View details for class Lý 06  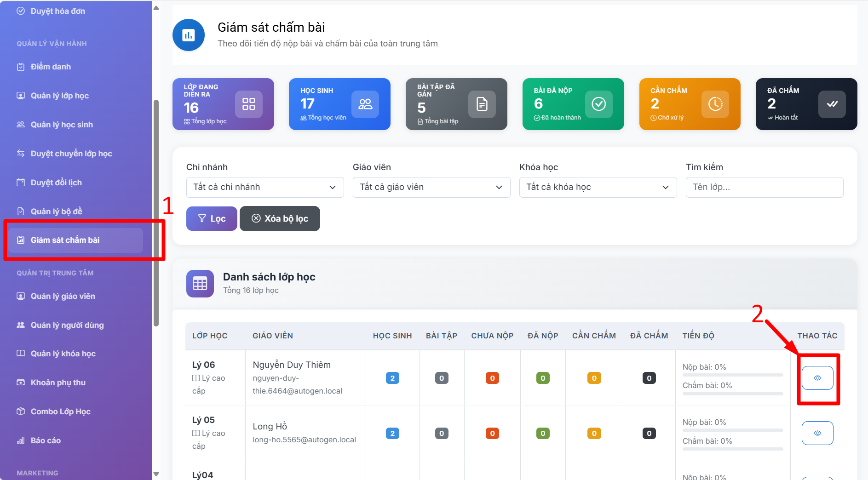[x=817, y=378]
